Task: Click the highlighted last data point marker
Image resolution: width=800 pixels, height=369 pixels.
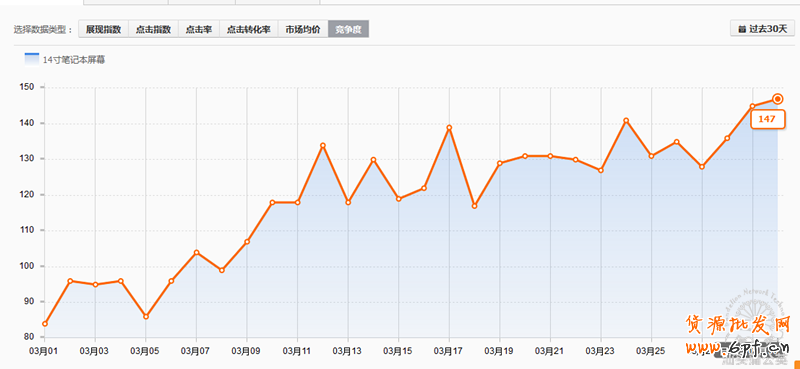Action: coord(778,99)
